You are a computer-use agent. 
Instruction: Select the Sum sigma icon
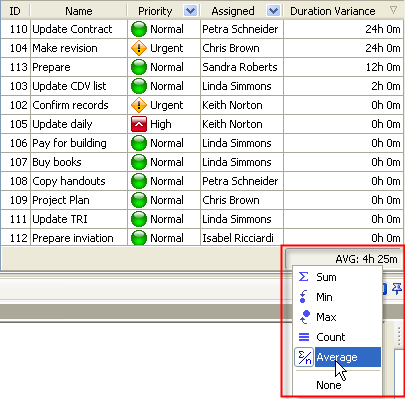point(303,277)
